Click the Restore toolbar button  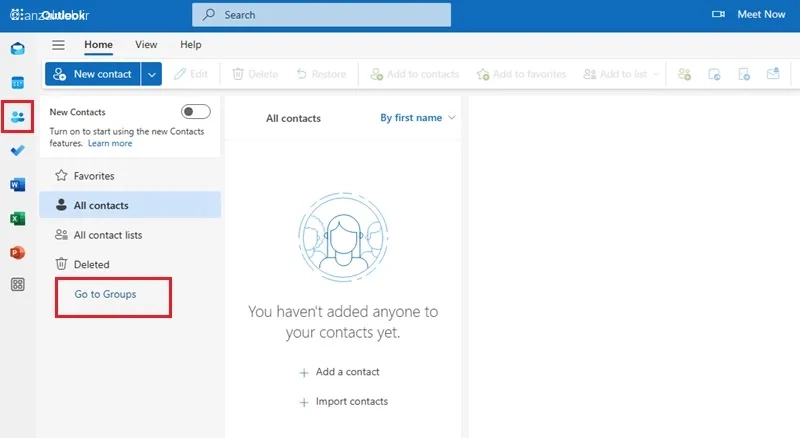point(321,75)
